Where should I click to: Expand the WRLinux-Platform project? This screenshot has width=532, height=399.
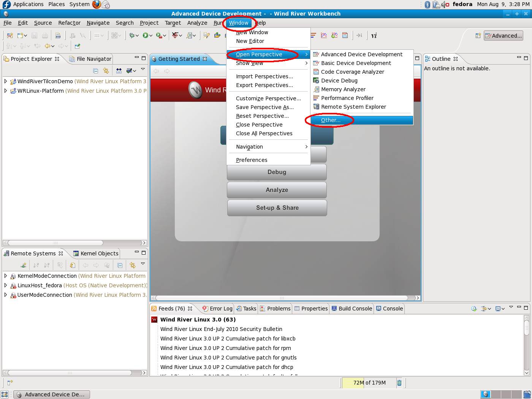pyautogui.click(x=5, y=90)
